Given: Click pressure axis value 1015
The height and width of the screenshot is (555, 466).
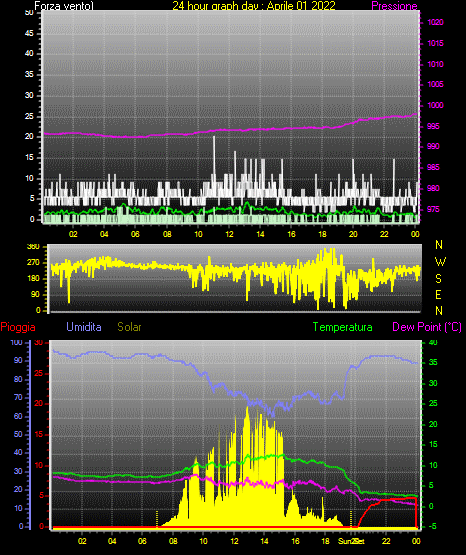Looking at the screenshot, I should point(435,43).
